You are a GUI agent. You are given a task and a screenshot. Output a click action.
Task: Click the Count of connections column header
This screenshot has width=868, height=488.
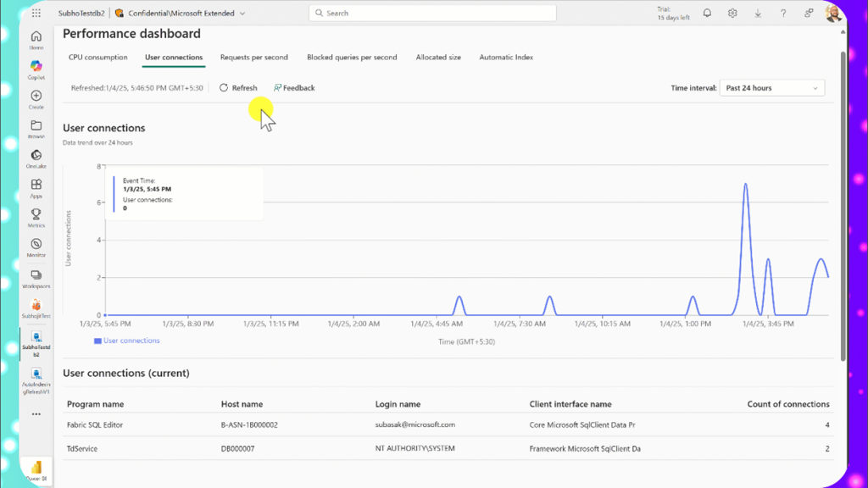click(788, 404)
